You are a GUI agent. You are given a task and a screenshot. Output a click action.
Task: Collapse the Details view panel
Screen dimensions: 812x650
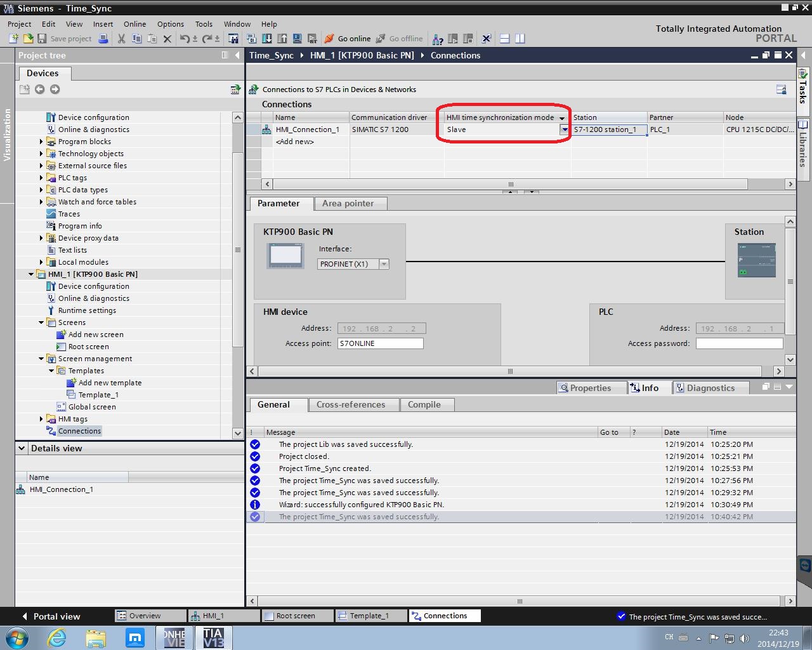point(22,448)
